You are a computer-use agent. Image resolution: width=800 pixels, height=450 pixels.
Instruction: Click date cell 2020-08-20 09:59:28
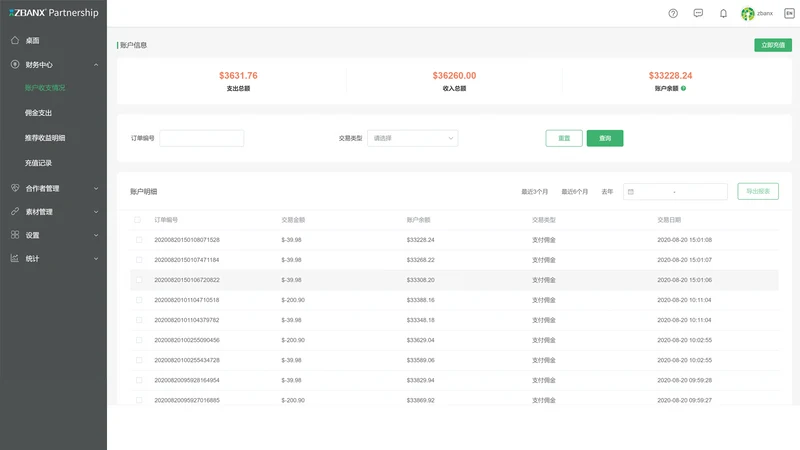(684, 380)
